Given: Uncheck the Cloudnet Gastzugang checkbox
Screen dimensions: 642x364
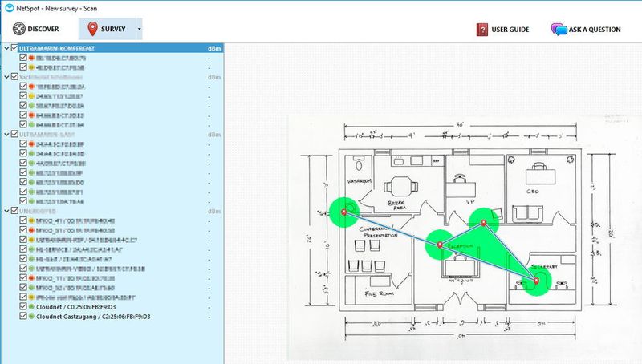Looking at the screenshot, I should pos(23,316).
